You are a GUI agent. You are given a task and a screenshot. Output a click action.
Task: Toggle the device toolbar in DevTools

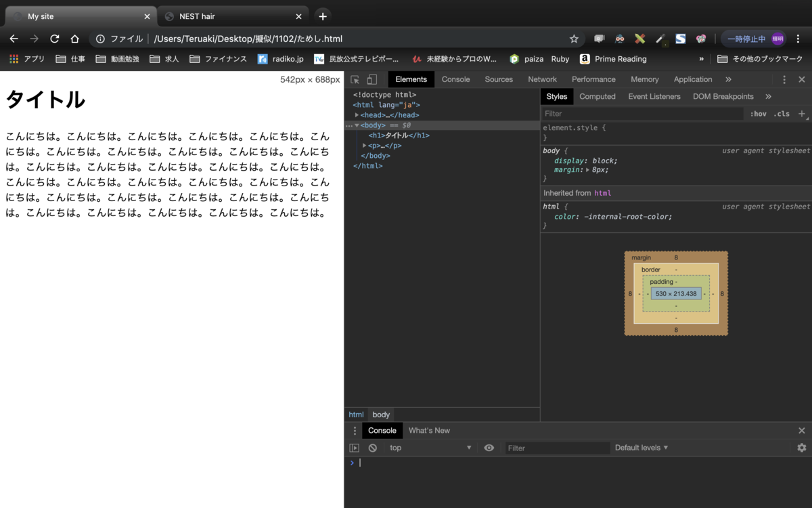371,79
